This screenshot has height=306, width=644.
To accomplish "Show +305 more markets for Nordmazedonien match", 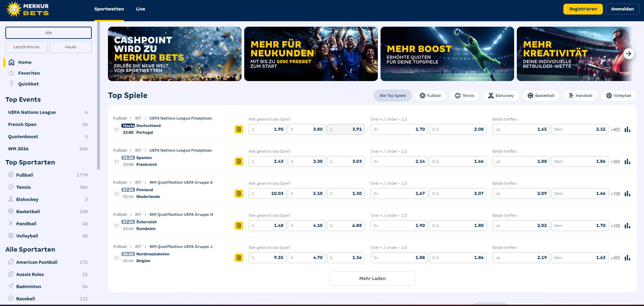I will point(615,258).
